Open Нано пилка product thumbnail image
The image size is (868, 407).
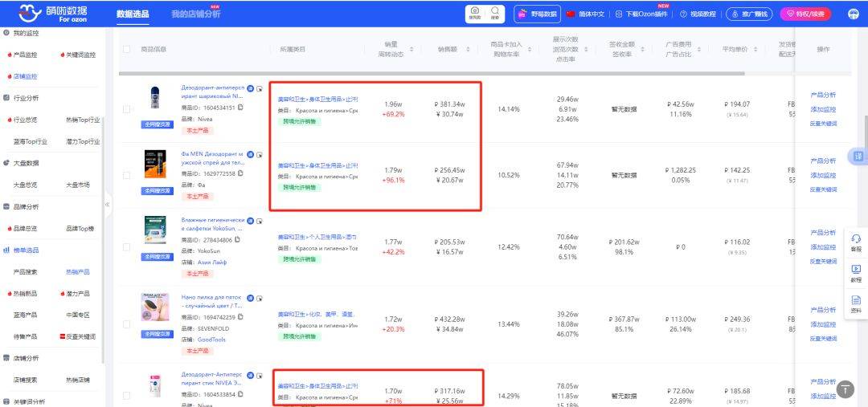pos(154,307)
